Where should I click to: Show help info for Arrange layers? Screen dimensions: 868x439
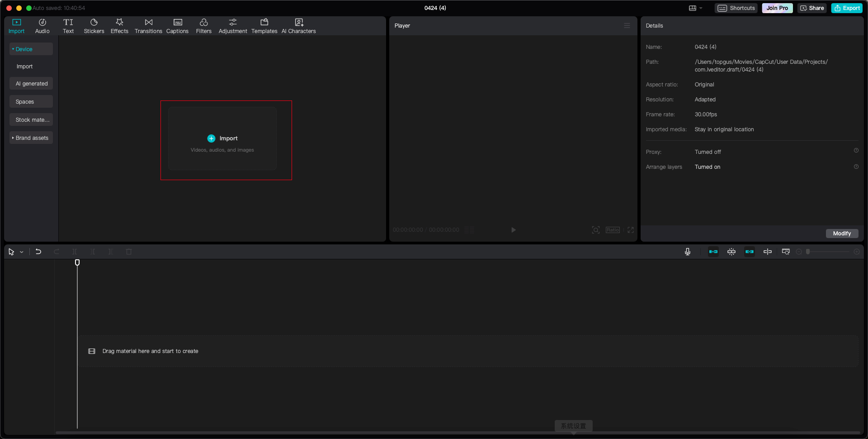pos(856,167)
